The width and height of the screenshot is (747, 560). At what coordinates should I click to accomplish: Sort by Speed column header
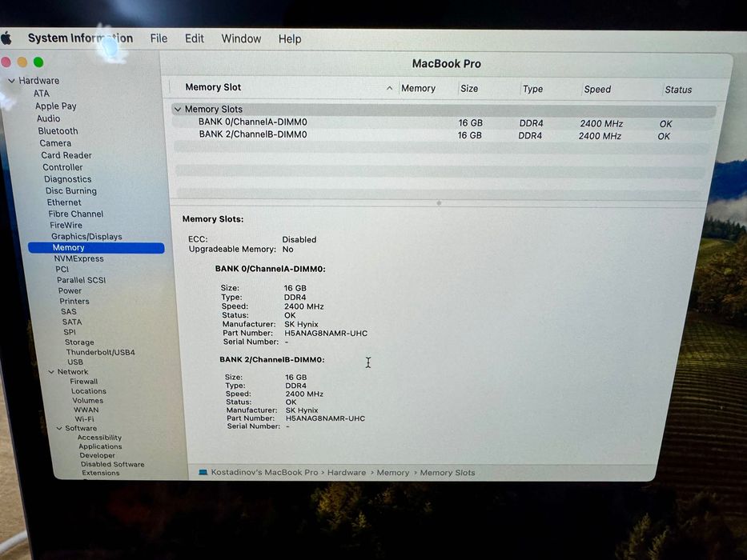597,90
